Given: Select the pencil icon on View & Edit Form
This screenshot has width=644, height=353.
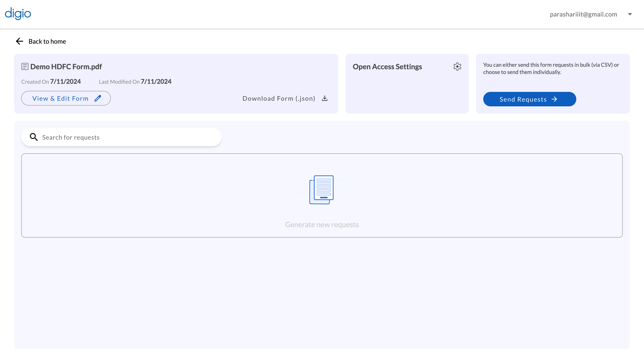Looking at the screenshot, I should point(98,98).
